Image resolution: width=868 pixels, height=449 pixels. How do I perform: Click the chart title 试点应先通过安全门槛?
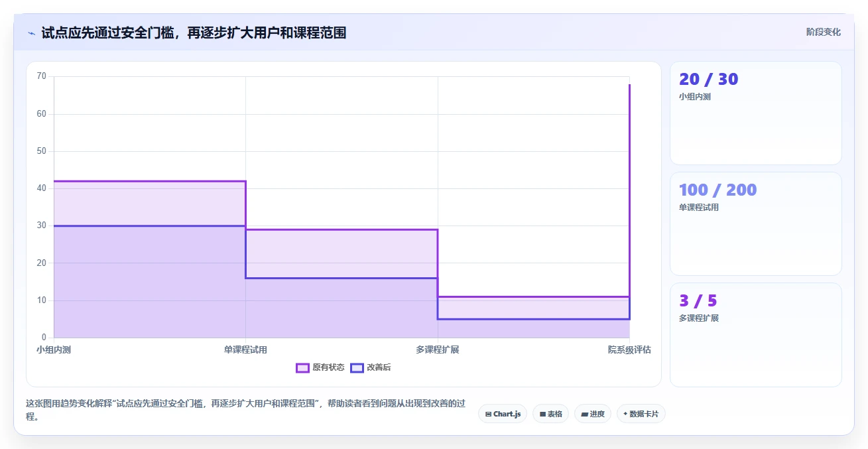point(194,32)
